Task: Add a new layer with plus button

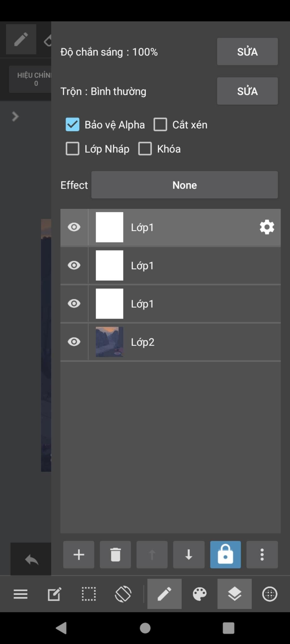Action: pyautogui.click(x=79, y=555)
